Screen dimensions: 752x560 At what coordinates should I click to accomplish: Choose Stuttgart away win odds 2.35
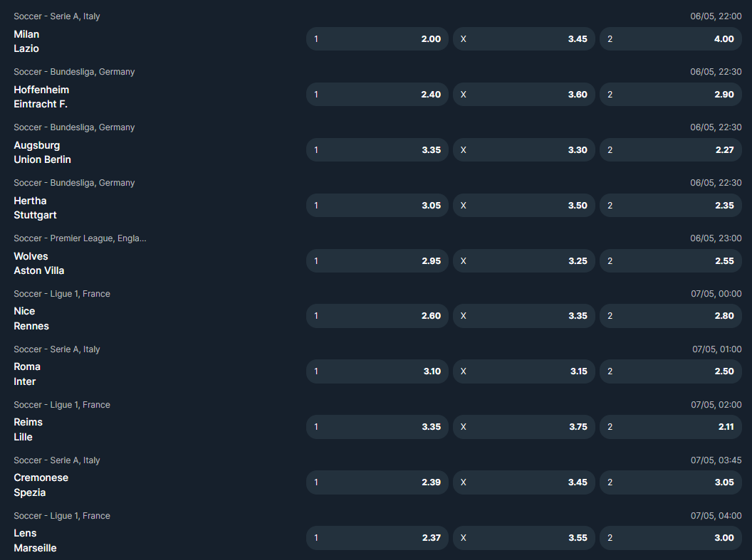click(670, 206)
